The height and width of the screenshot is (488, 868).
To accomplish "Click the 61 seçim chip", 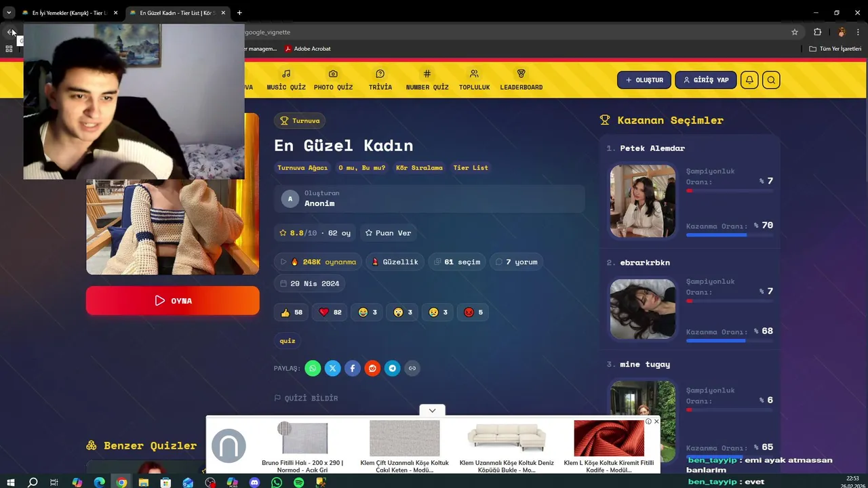I will 456,262.
